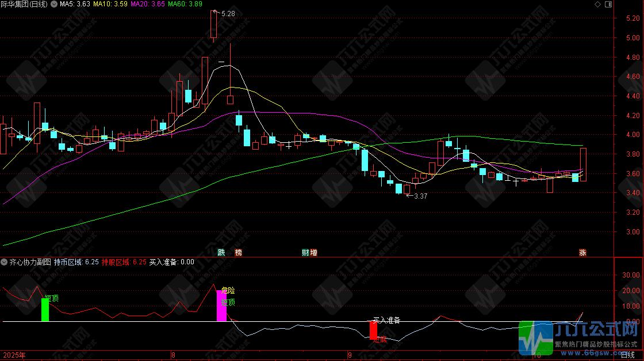
Task: Click the 5.28 high price label
Action: pos(228,13)
